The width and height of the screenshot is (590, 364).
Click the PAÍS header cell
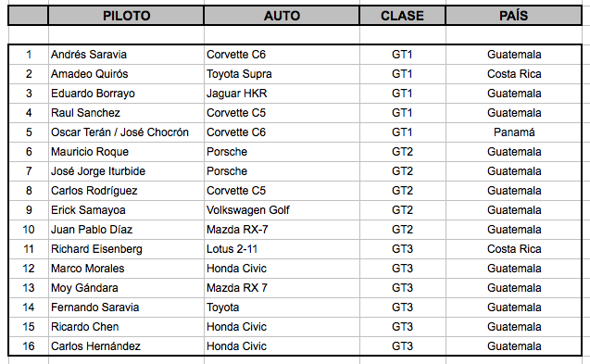coord(514,16)
